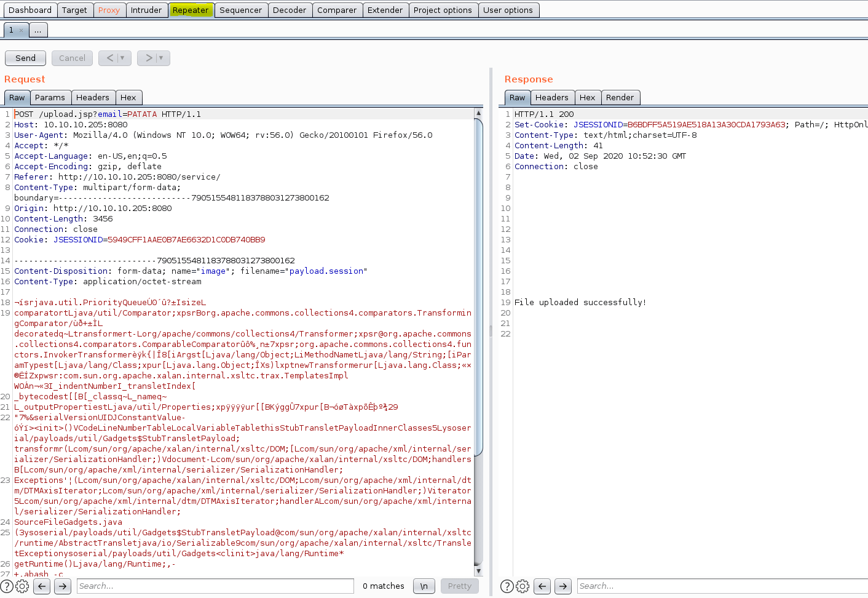Open response pane search settings gear
The width and height of the screenshot is (868, 598).
[x=523, y=586]
